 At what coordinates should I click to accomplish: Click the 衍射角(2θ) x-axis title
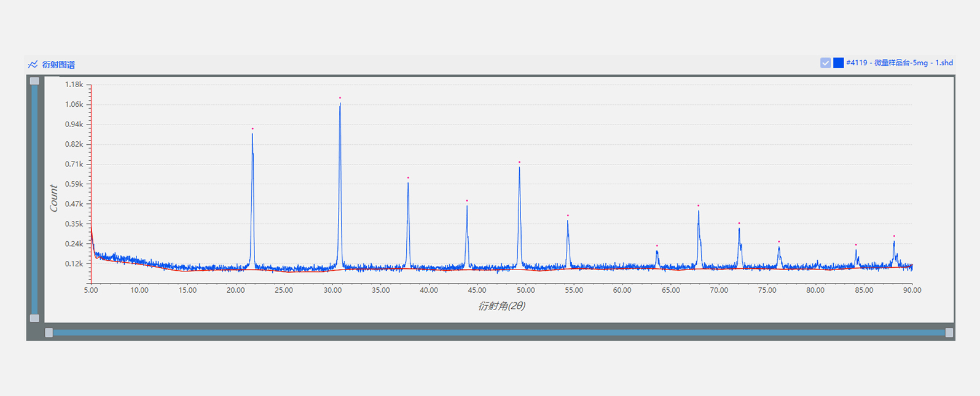(x=501, y=306)
